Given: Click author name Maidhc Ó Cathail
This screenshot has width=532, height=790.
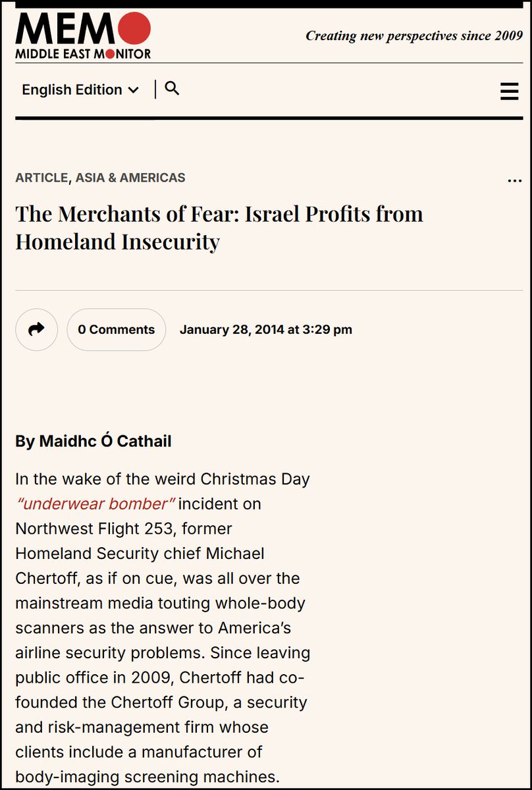Looking at the screenshot, I should coord(105,441).
